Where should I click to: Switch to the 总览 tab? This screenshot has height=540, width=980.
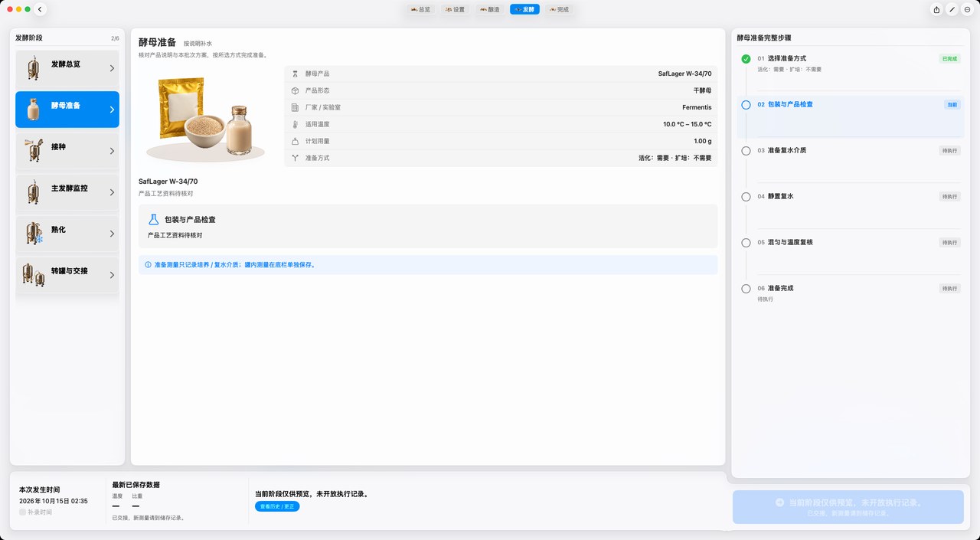420,9
